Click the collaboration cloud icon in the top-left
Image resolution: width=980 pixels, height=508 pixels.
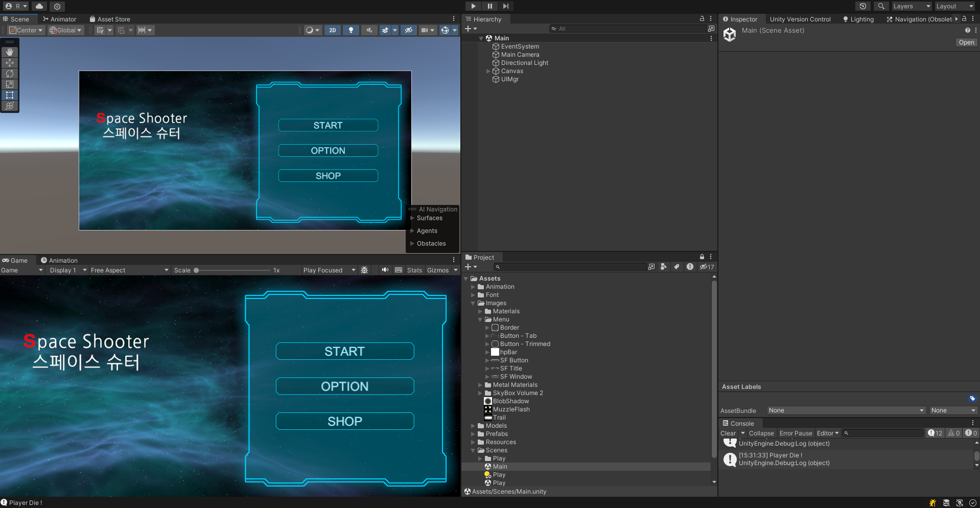point(39,6)
